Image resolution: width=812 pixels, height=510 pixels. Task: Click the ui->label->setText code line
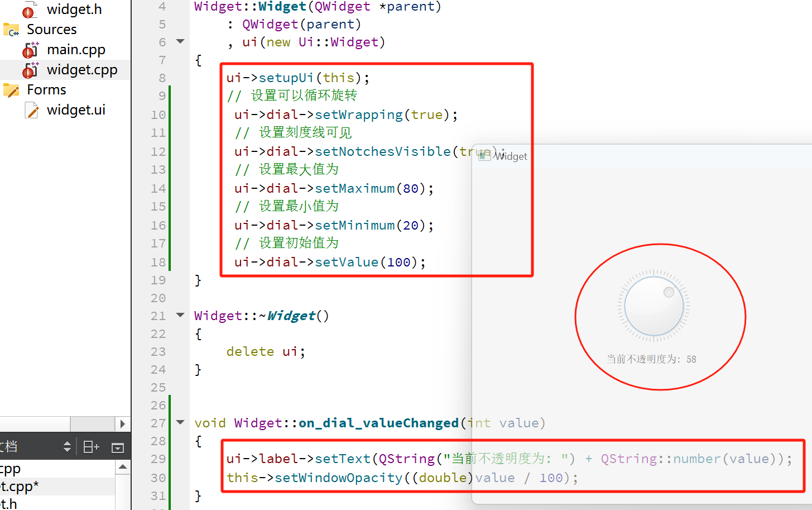point(509,459)
